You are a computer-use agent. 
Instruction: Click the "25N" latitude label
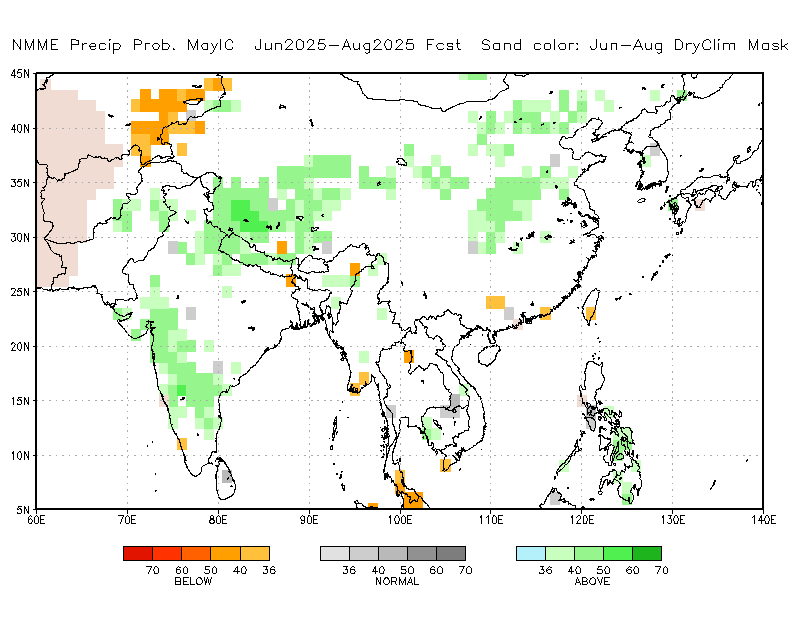click(20, 292)
